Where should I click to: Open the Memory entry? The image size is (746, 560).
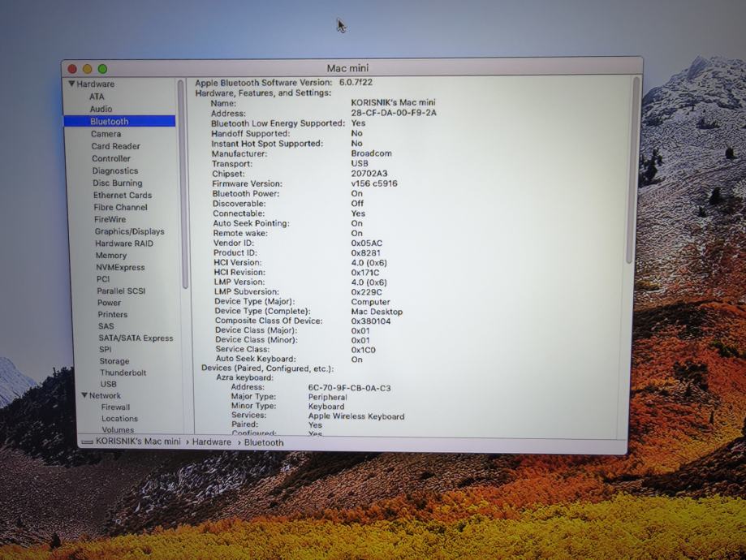[111, 256]
